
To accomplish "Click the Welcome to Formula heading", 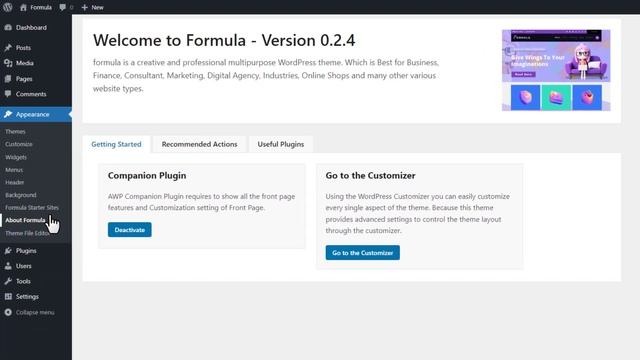I will coord(224,40).
